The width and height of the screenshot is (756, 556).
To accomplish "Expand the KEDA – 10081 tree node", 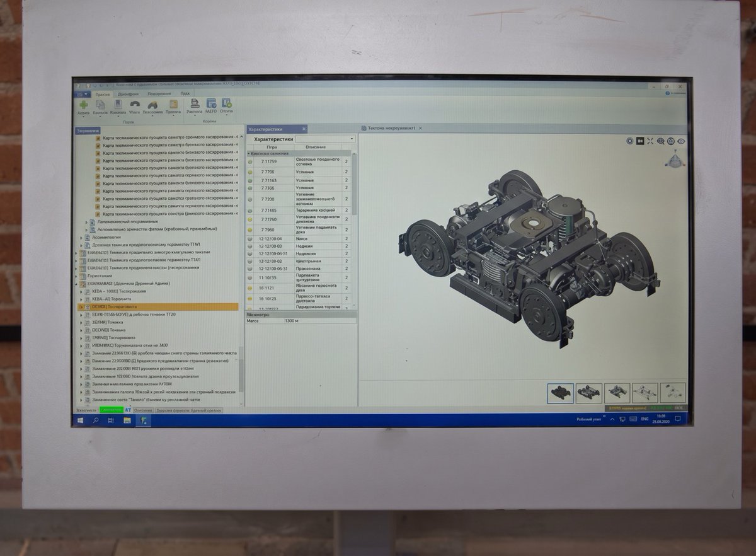I will (x=81, y=292).
